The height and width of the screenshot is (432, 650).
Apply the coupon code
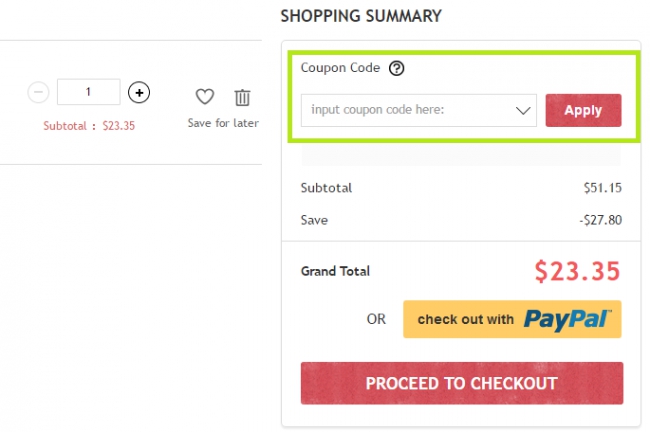pos(583,110)
